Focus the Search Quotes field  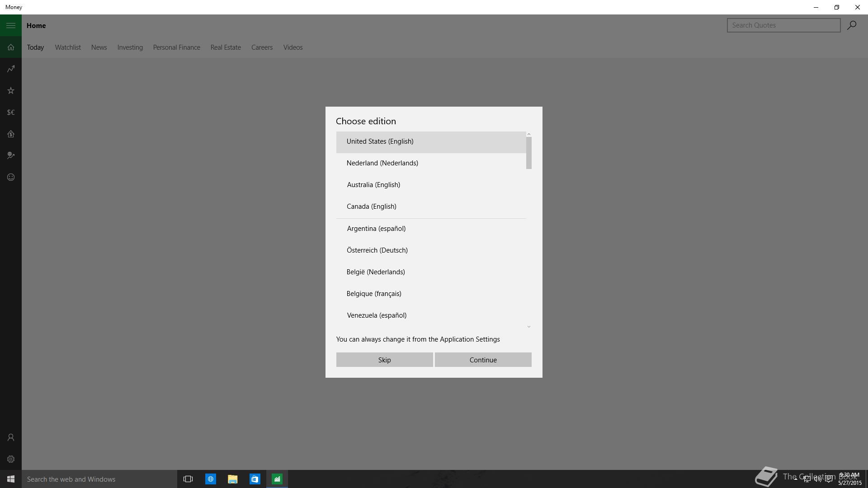pyautogui.click(x=783, y=25)
